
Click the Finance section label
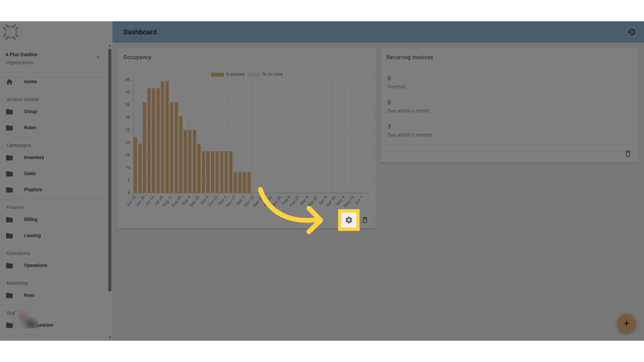[x=15, y=207]
